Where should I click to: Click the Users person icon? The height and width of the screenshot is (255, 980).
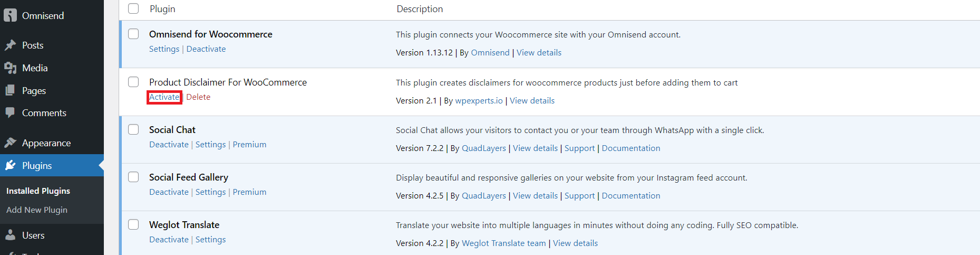10,235
